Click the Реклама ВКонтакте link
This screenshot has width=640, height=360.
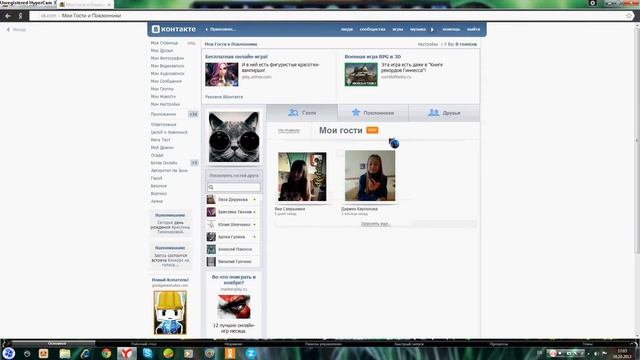[x=224, y=97]
